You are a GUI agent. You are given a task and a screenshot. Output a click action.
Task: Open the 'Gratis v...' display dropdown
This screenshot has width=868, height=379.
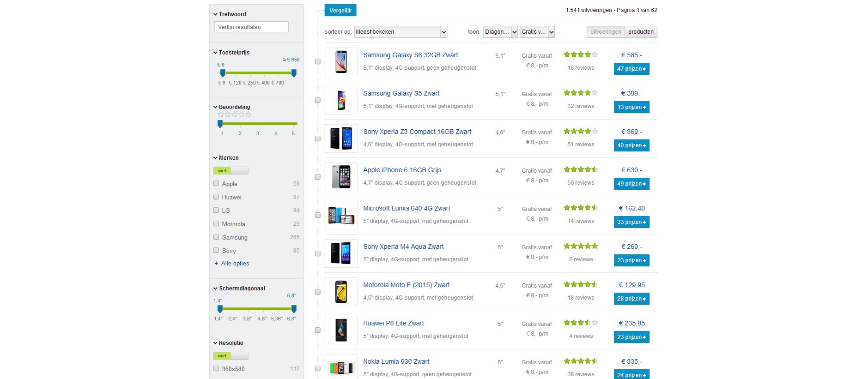(x=537, y=32)
